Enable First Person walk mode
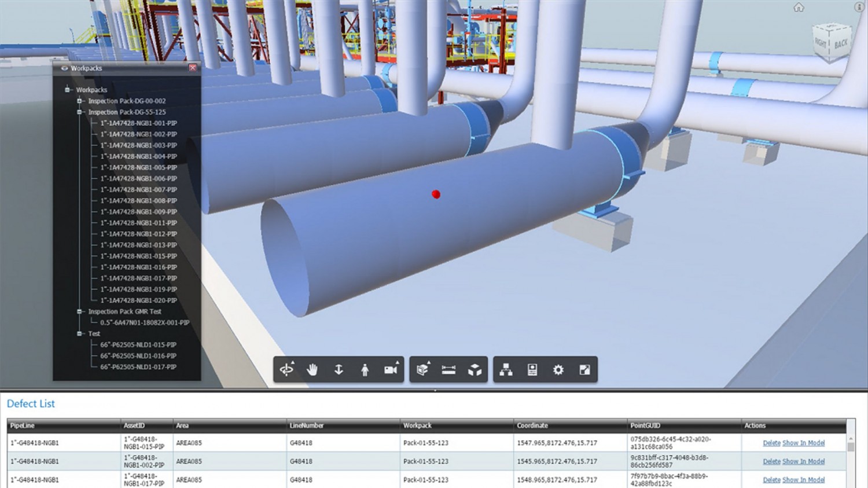This screenshot has width=868, height=488. click(x=365, y=369)
